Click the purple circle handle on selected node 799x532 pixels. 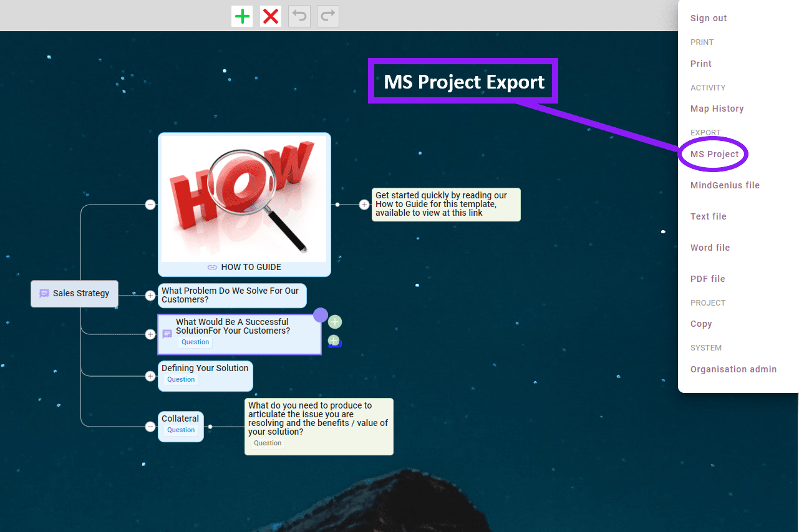[x=321, y=315]
